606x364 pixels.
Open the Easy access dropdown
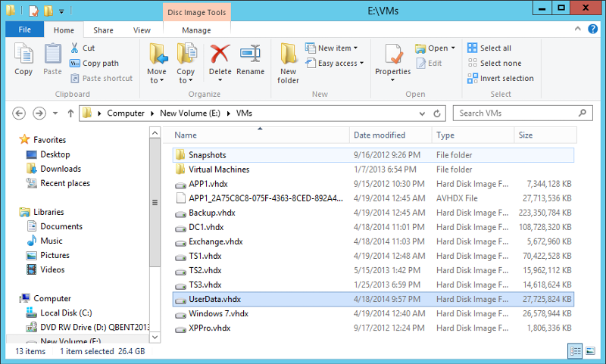tap(334, 64)
